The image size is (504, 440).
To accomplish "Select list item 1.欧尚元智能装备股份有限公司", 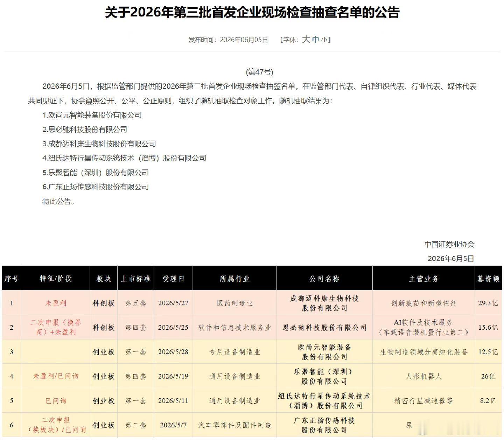I will (92, 115).
